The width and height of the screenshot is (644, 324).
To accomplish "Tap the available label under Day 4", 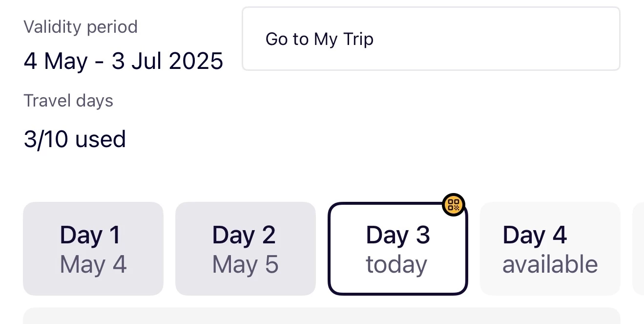I will tap(550, 265).
